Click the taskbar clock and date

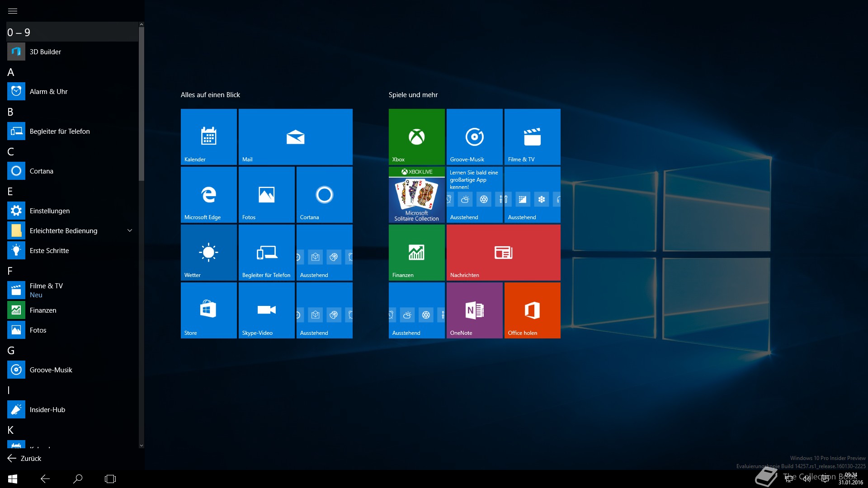tap(851, 479)
